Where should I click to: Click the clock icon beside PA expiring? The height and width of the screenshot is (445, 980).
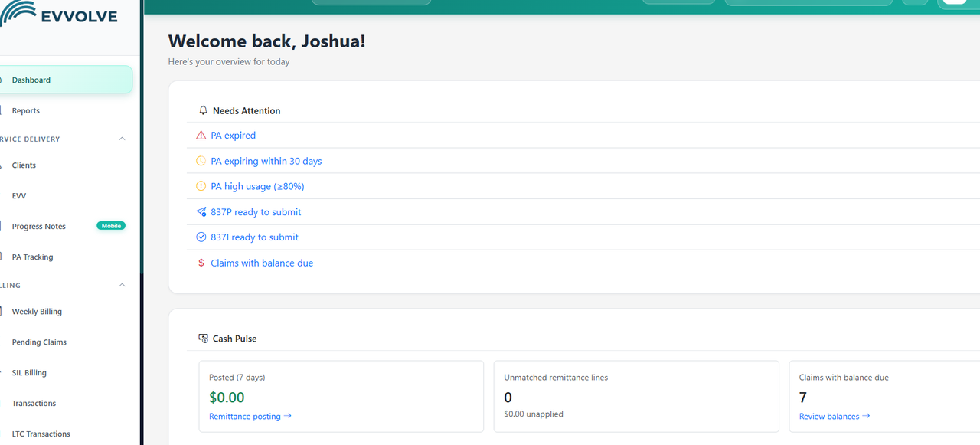click(201, 161)
